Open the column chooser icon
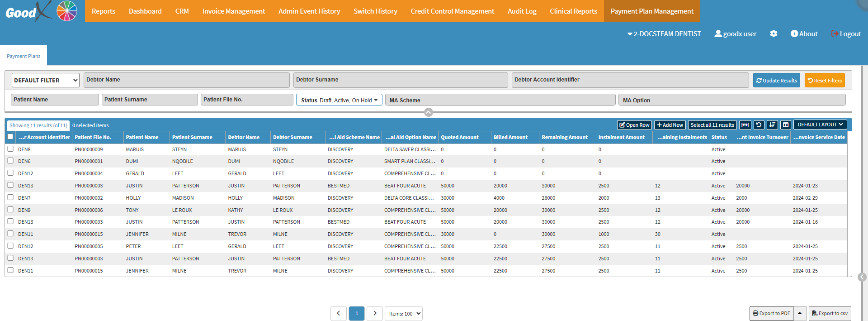Viewport: 868px width, 321px height. click(786, 125)
